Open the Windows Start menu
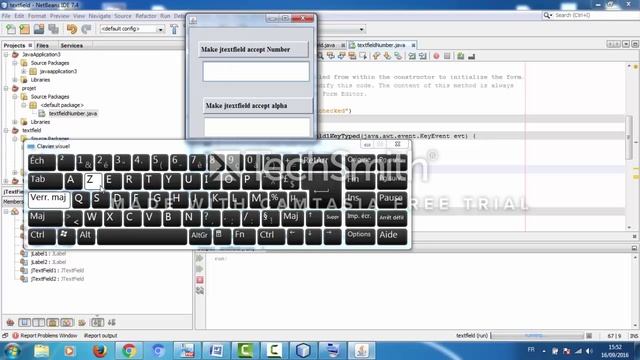The height and width of the screenshot is (360, 640). (x=12, y=351)
